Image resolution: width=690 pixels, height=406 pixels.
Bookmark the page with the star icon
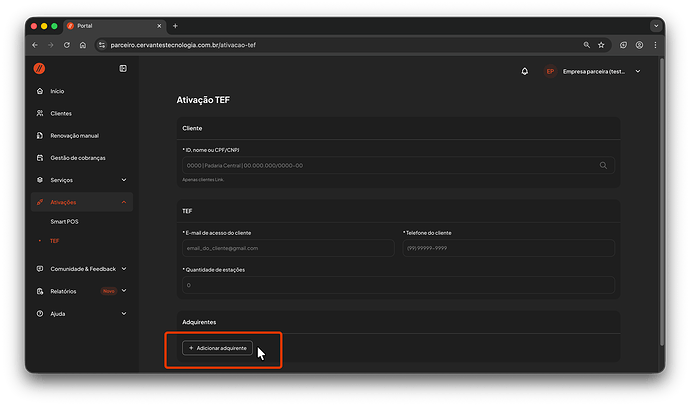601,45
